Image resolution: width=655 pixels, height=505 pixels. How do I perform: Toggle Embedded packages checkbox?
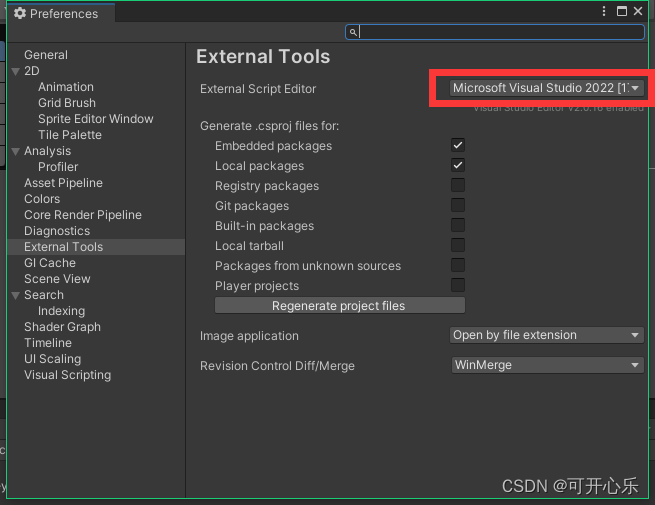pyautogui.click(x=458, y=145)
